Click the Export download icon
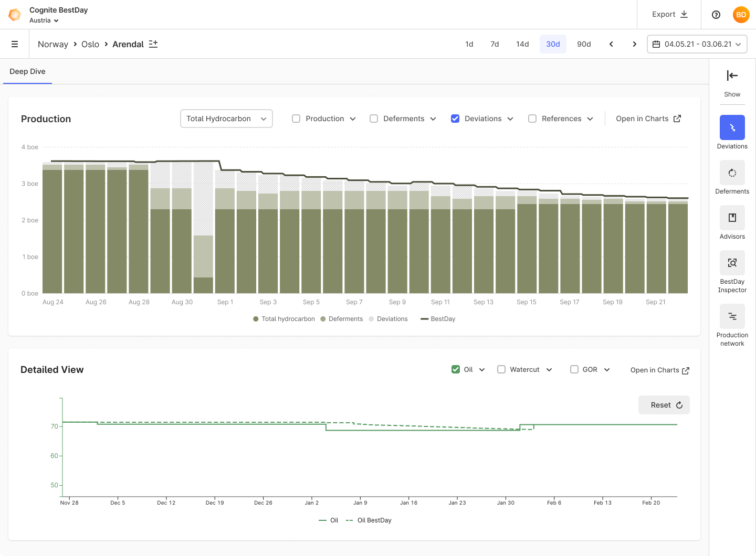This screenshot has width=756, height=556. click(x=684, y=14)
